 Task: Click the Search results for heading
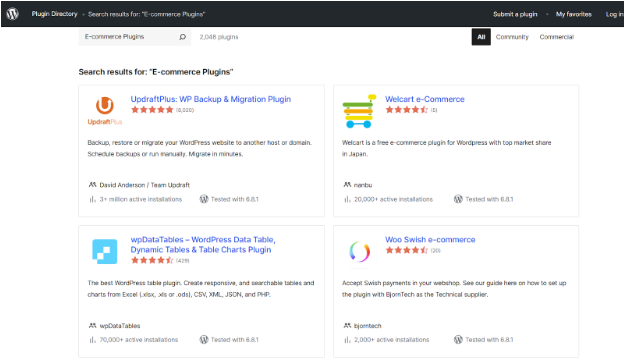pos(156,72)
